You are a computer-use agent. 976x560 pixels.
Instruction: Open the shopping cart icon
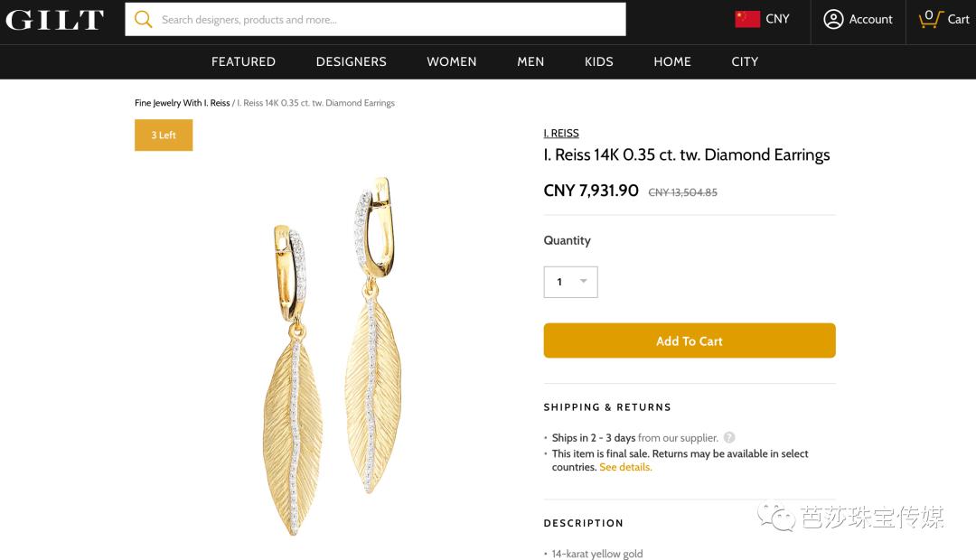(x=929, y=18)
